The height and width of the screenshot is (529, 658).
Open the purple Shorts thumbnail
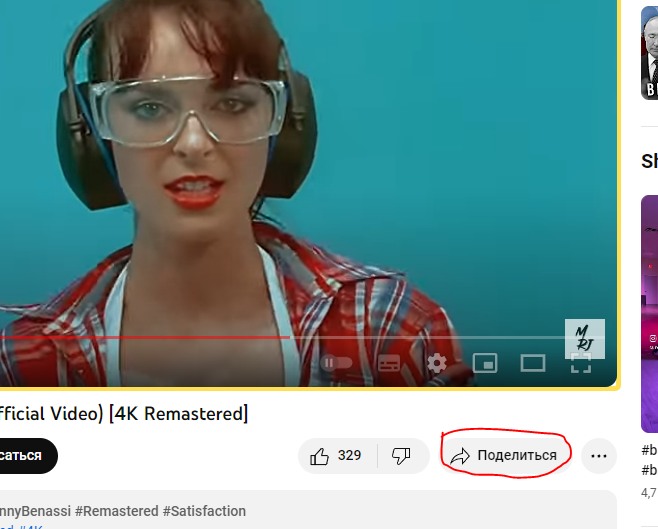click(x=650, y=314)
